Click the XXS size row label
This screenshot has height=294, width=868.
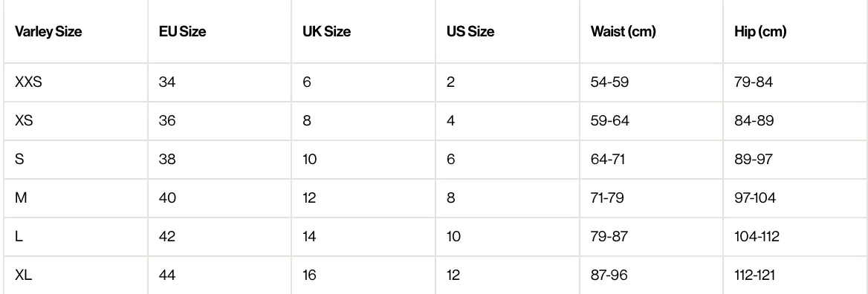(29, 82)
